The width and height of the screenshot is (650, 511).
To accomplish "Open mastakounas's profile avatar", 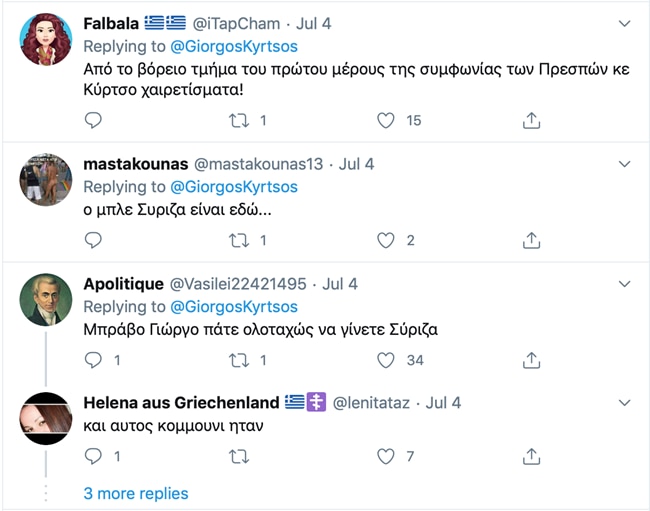I will [46, 180].
